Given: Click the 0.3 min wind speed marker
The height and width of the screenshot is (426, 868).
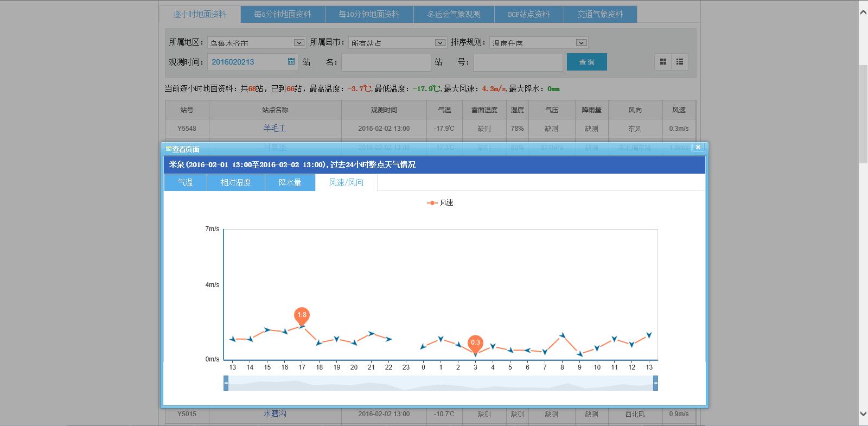Looking at the screenshot, I should click(x=475, y=342).
